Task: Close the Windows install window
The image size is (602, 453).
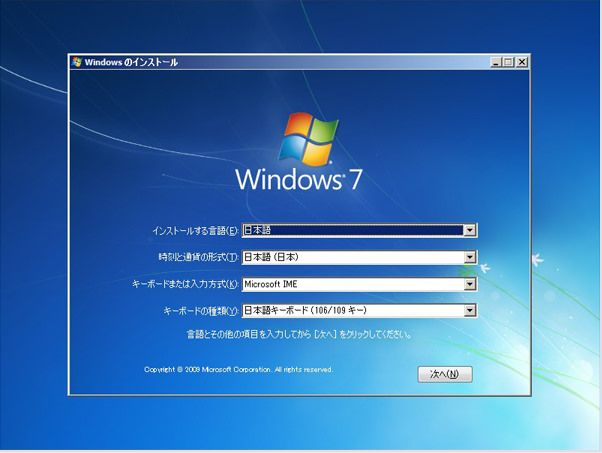Action: 522,62
